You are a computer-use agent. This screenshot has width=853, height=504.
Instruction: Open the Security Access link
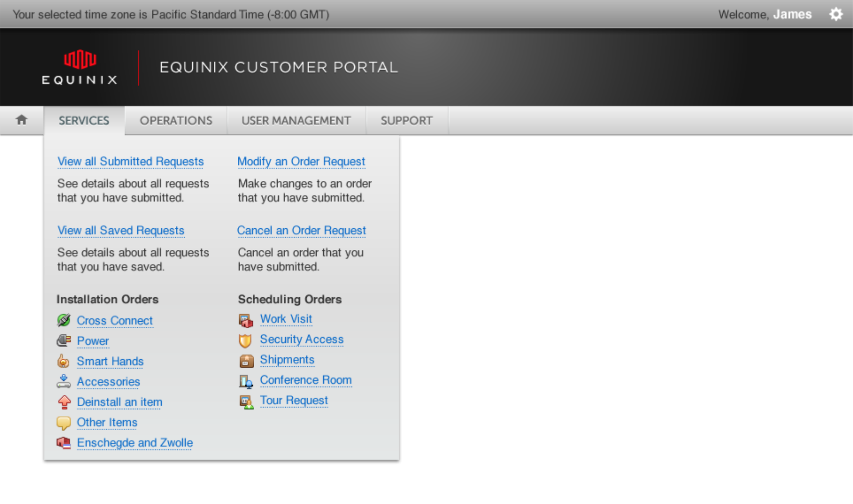[302, 340]
